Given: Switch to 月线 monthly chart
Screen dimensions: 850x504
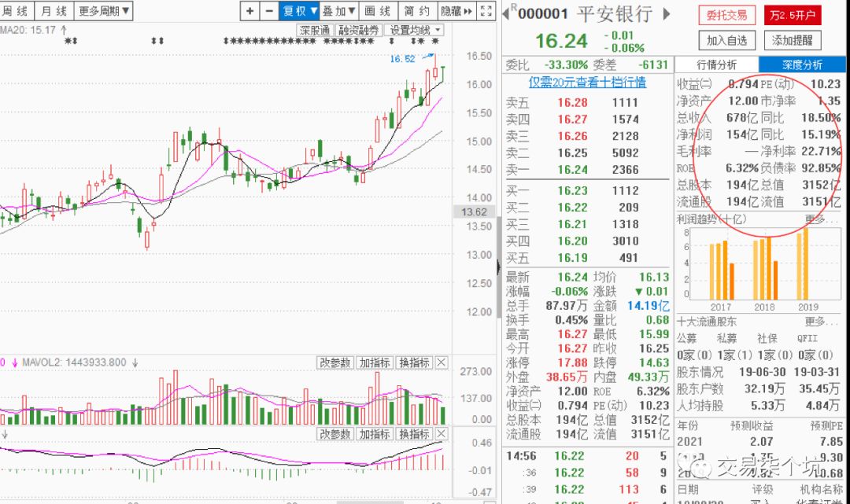Looking at the screenshot, I should [54, 11].
